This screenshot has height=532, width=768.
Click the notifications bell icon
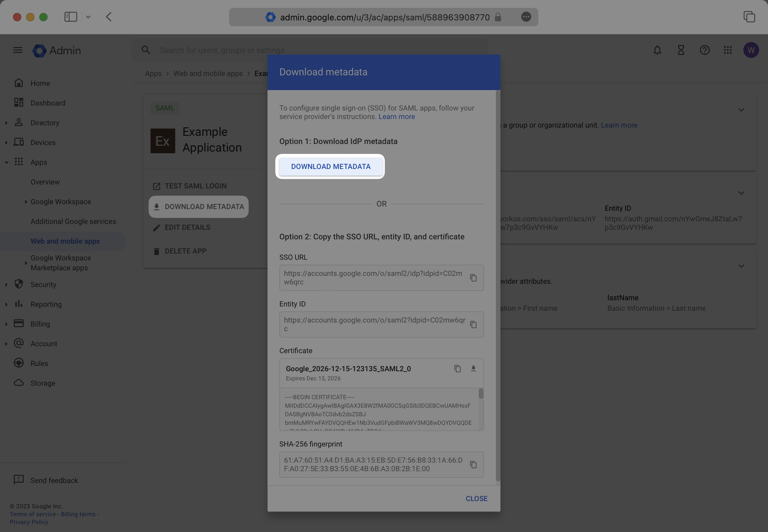tap(657, 50)
